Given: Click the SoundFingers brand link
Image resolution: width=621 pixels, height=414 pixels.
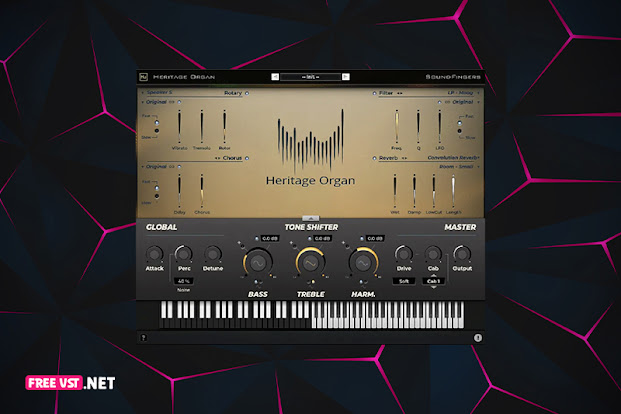Looking at the screenshot, I should (453, 77).
